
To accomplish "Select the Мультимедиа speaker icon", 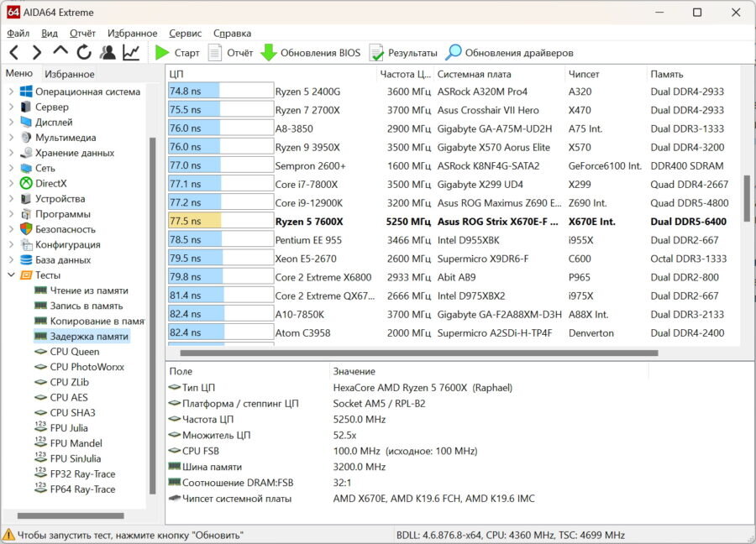I will [x=26, y=138].
